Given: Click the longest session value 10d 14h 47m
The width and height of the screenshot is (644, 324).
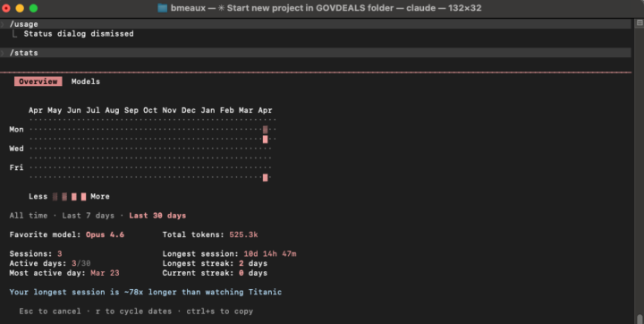Looking at the screenshot, I should pos(270,253).
